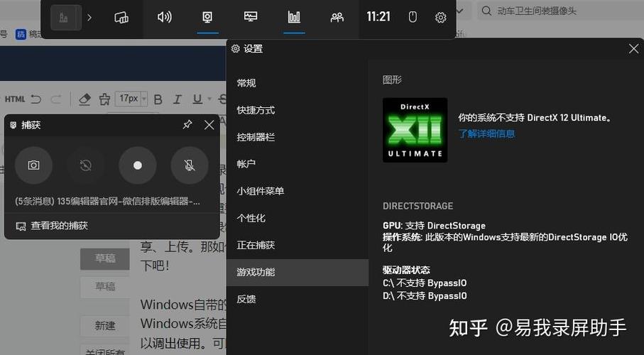This screenshot has width=644, height=355.
Task: Click the D:\ 不支持 BypassIO line
Action: coord(425,296)
